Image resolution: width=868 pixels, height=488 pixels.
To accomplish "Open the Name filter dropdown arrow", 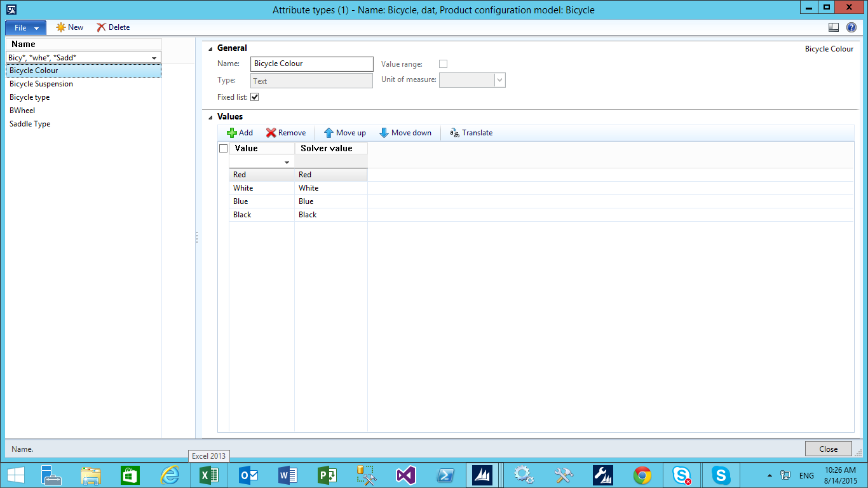I will point(154,58).
